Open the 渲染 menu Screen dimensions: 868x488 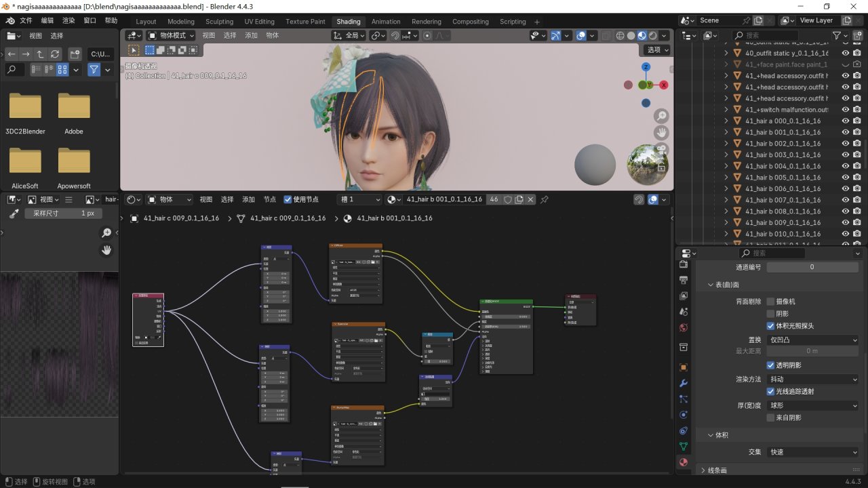click(68, 21)
